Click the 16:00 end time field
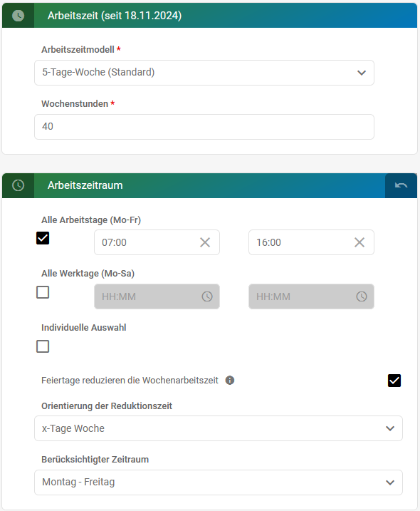Viewport: 420px width, 511px height. [311, 242]
